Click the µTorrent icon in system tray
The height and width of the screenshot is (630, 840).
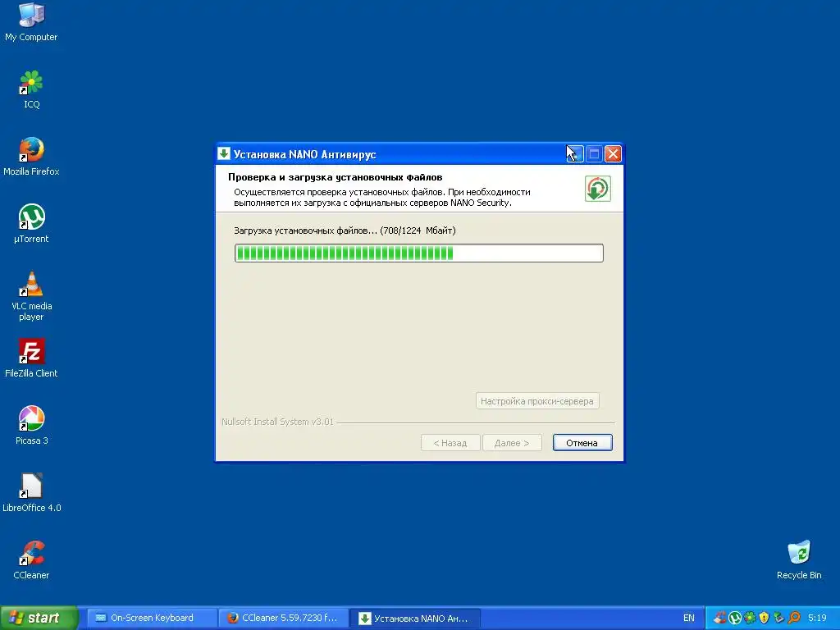[x=735, y=618]
